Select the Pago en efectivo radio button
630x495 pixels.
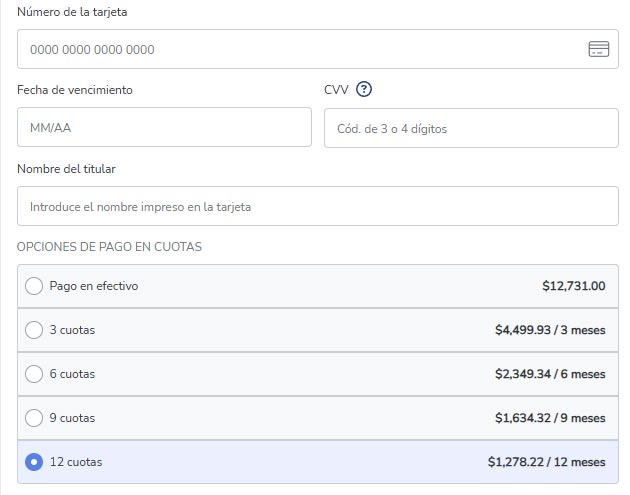34,286
